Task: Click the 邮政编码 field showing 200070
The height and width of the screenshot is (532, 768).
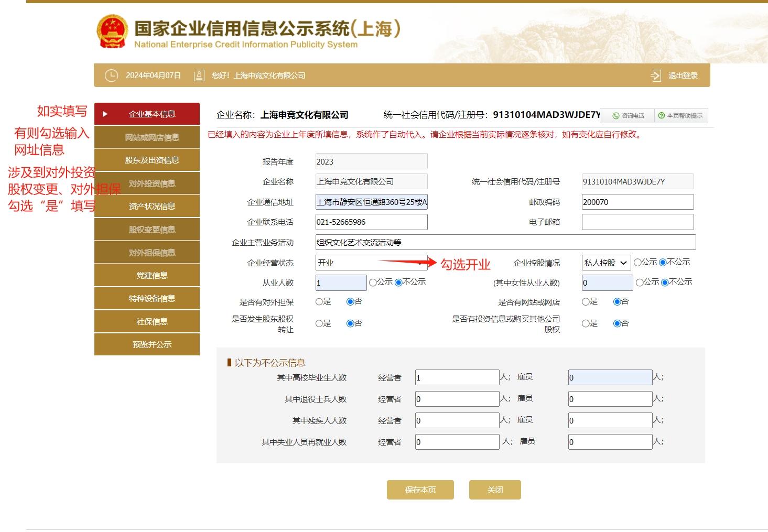Action: pos(637,202)
